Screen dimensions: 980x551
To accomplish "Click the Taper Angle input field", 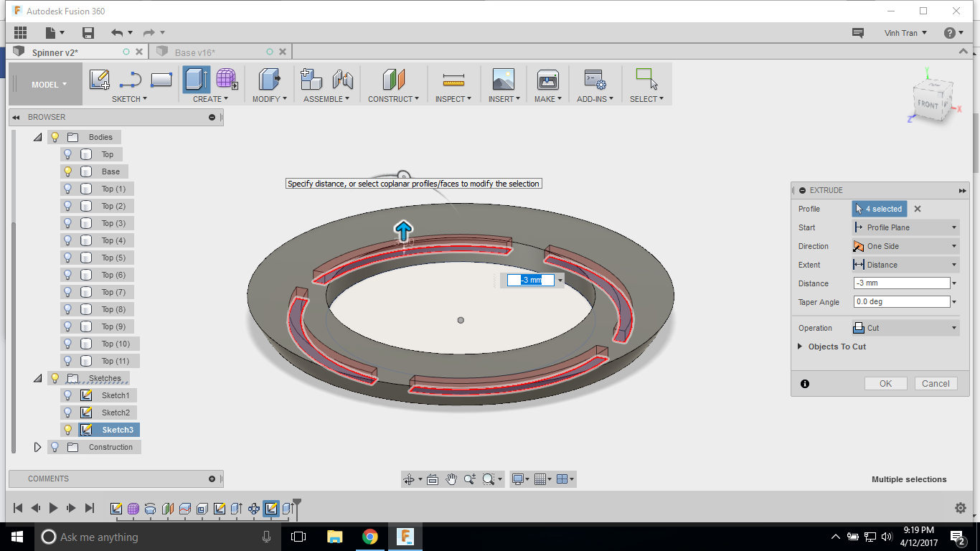I will [902, 302].
